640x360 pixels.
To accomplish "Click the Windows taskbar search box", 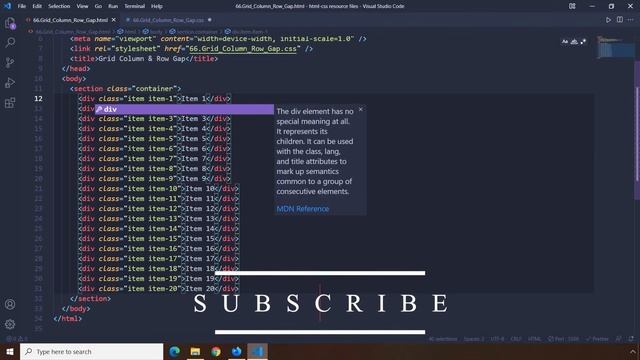I will pos(91,351).
